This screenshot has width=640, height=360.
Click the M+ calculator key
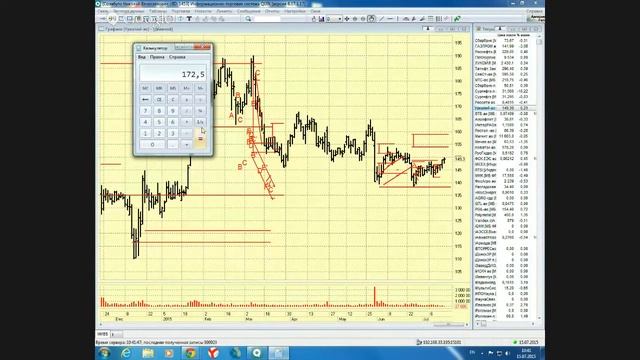187,88
